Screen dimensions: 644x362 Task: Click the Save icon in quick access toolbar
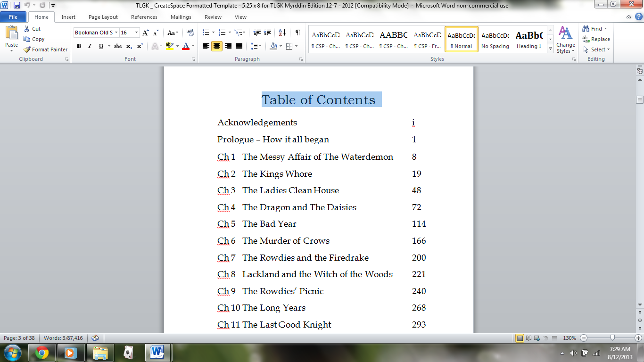tap(17, 5)
